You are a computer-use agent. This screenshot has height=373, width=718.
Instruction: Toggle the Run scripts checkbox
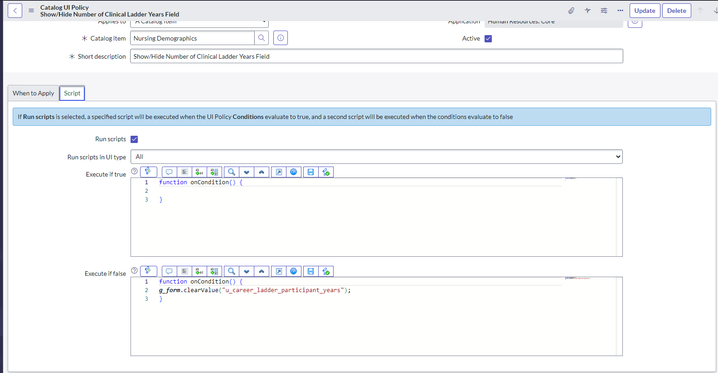point(134,139)
